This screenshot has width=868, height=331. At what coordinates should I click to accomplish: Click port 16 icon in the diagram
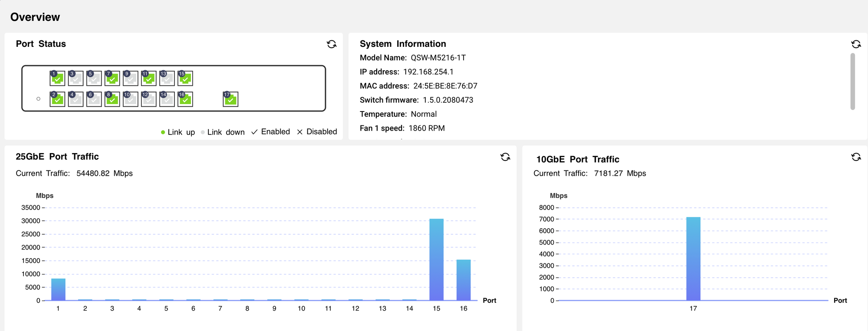click(185, 99)
